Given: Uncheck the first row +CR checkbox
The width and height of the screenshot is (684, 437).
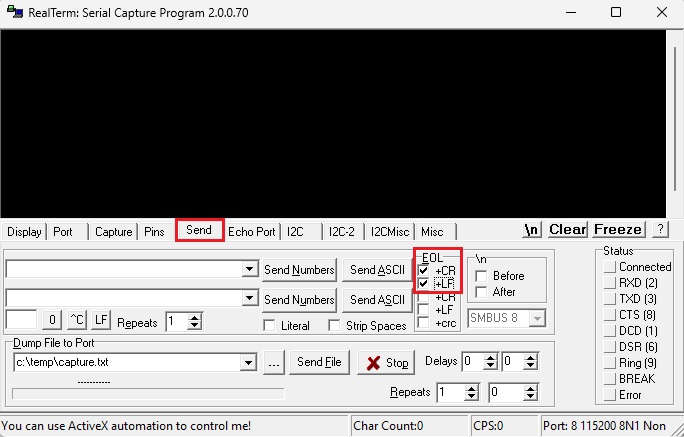Looking at the screenshot, I should [x=423, y=270].
